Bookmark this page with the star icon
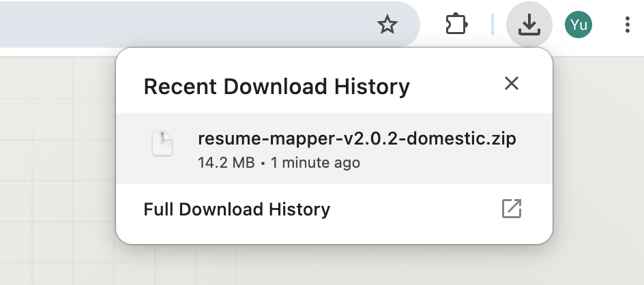 [x=387, y=25]
